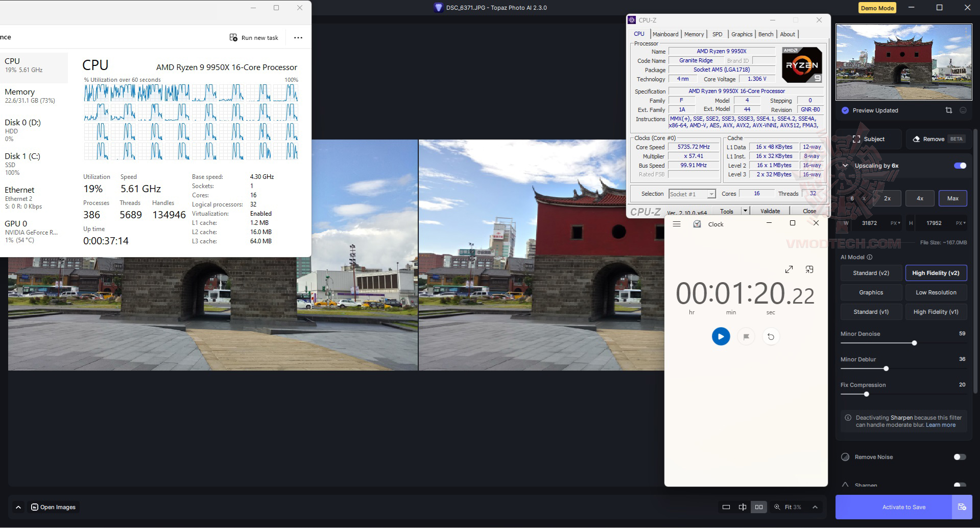Image resolution: width=980 pixels, height=528 pixels.
Task: Click the CPU-Z title bar icon
Action: coord(632,20)
